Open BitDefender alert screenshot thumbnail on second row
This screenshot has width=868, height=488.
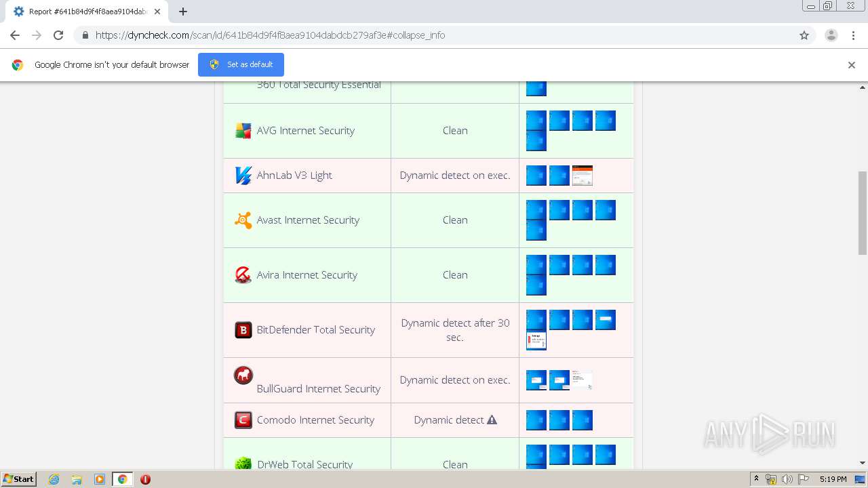pyautogui.click(x=536, y=340)
